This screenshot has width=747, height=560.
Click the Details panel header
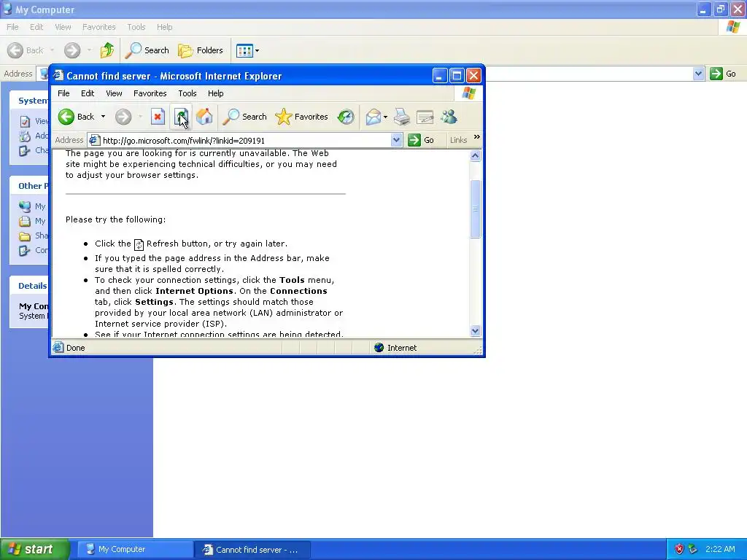click(x=29, y=286)
